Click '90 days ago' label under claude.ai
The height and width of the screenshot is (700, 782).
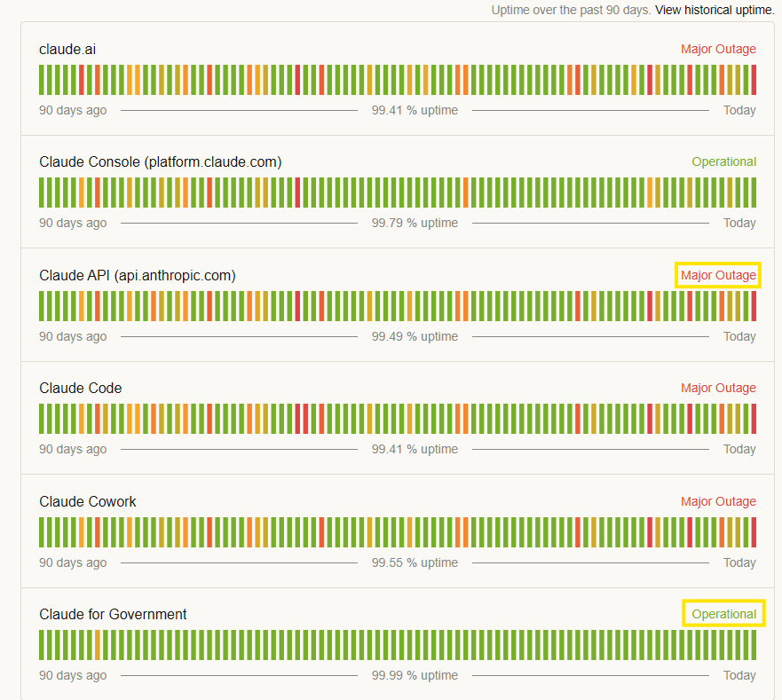click(x=73, y=110)
